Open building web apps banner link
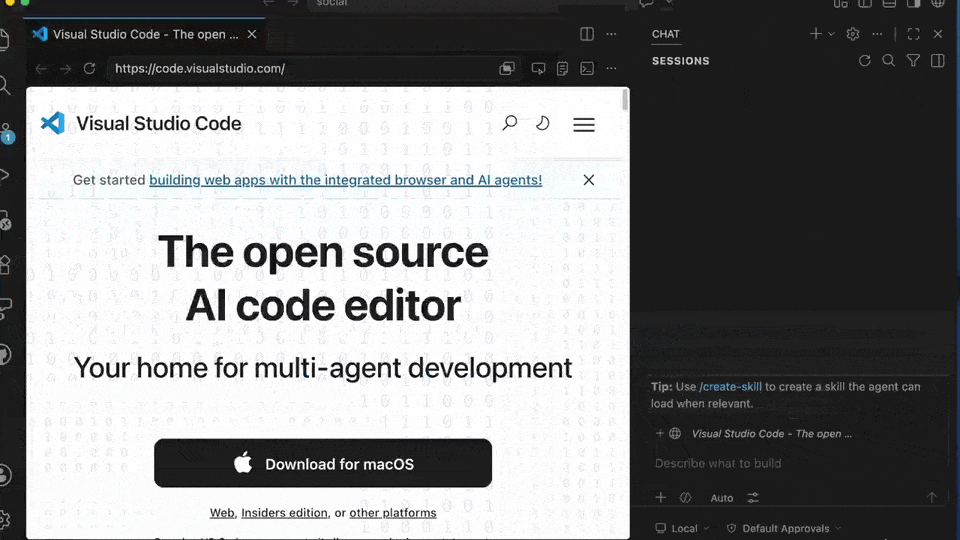This screenshot has width=960, height=540. (345, 180)
